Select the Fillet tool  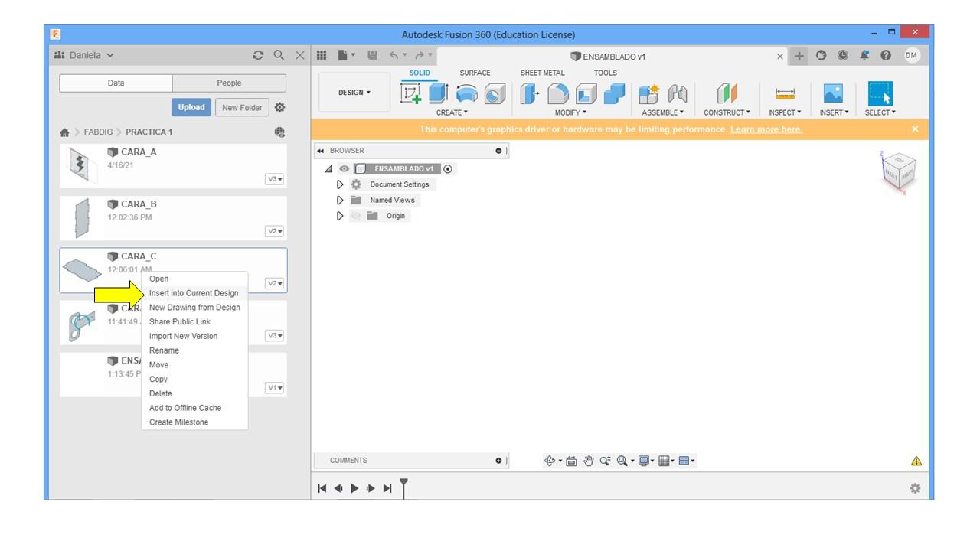tap(558, 93)
